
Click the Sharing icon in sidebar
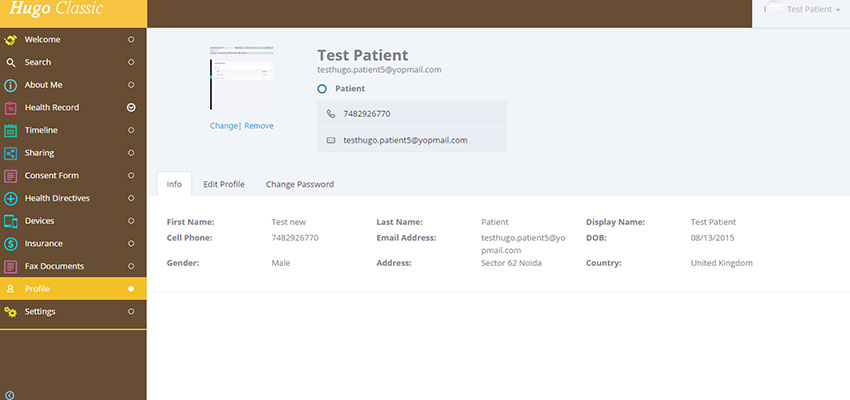10,153
